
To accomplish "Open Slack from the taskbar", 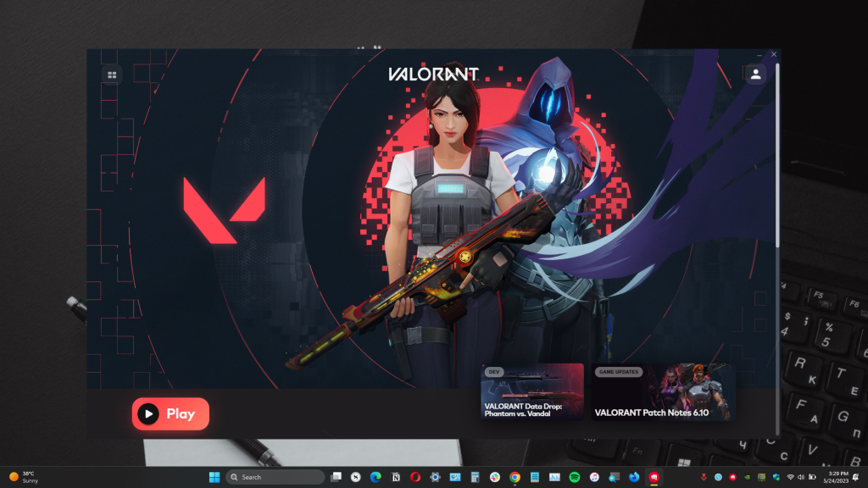I will [495, 477].
